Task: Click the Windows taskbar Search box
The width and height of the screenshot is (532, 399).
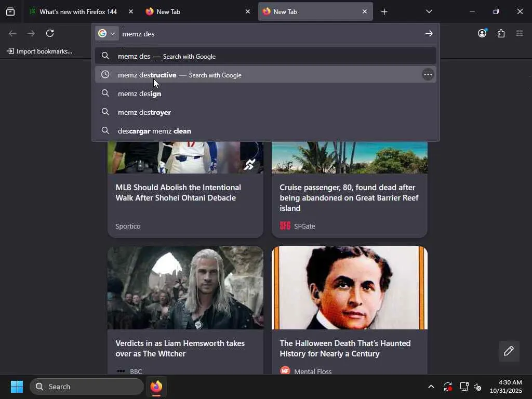Action: (87, 387)
